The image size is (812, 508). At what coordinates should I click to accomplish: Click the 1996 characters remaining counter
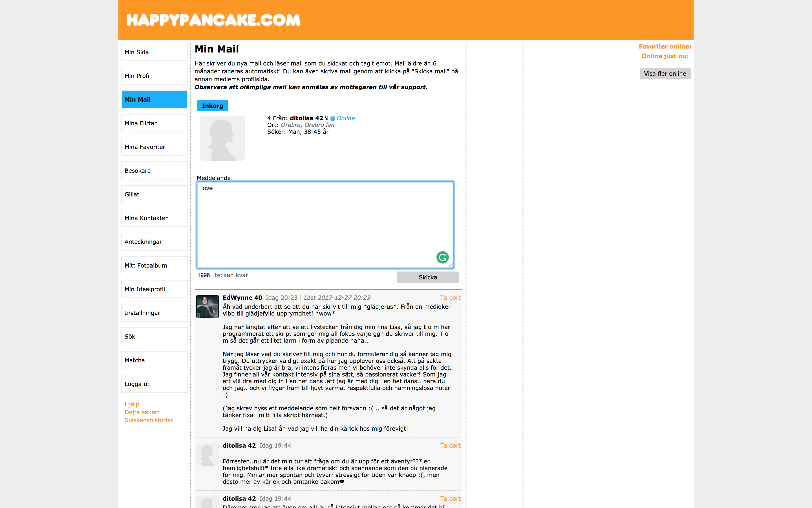tap(203, 275)
